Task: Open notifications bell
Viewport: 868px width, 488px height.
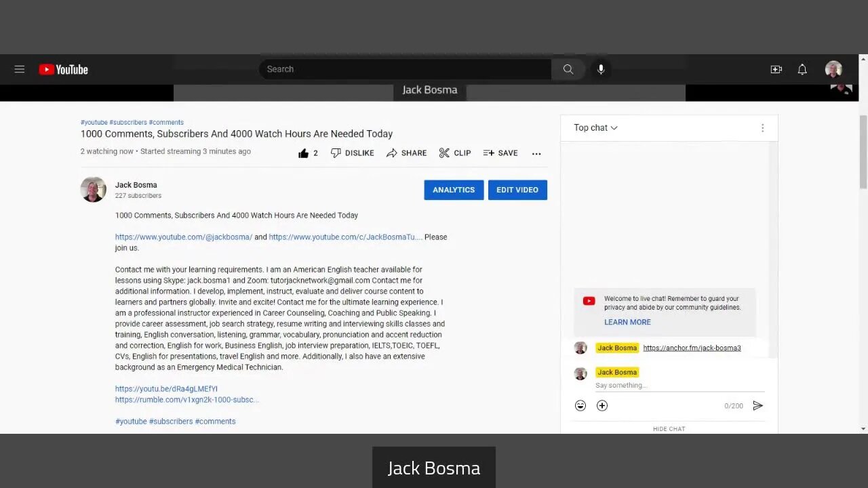Action: [802, 69]
